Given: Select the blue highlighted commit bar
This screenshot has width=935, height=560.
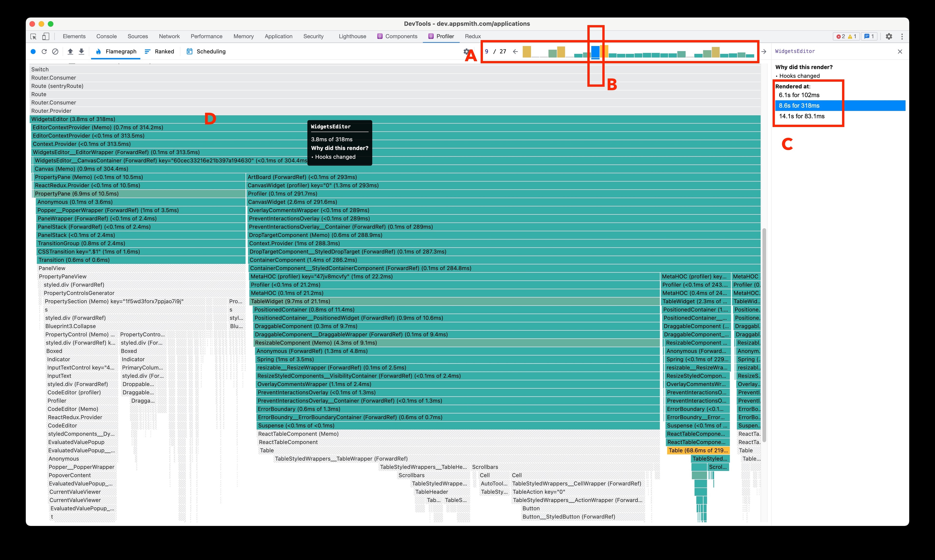Looking at the screenshot, I should tap(595, 52).
